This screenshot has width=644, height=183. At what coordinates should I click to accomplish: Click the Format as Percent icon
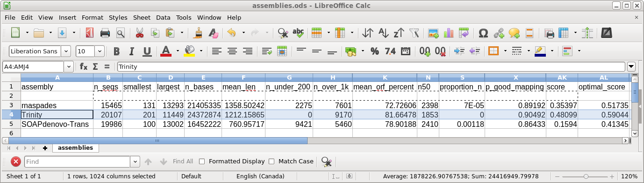[x=374, y=51]
